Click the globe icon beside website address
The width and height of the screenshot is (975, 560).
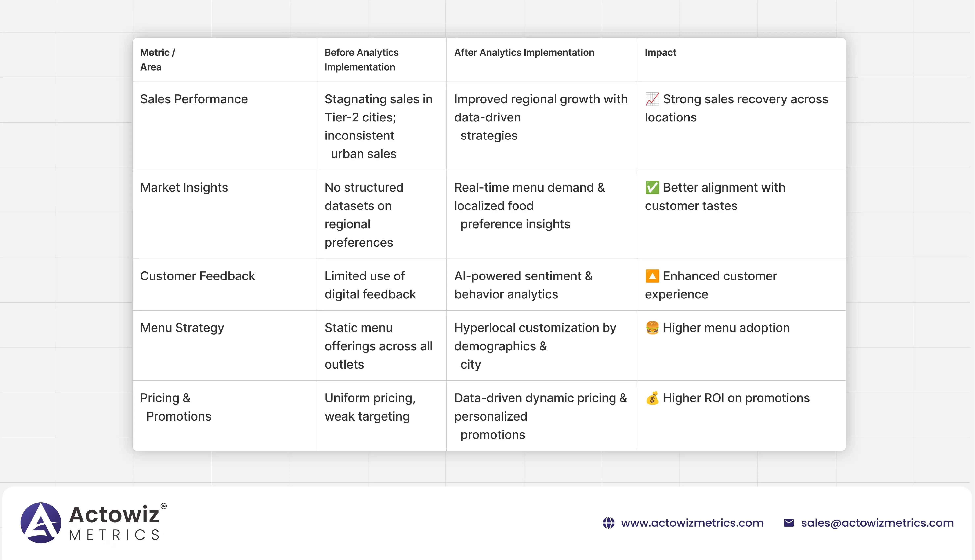pyautogui.click(x=609, y=523)
